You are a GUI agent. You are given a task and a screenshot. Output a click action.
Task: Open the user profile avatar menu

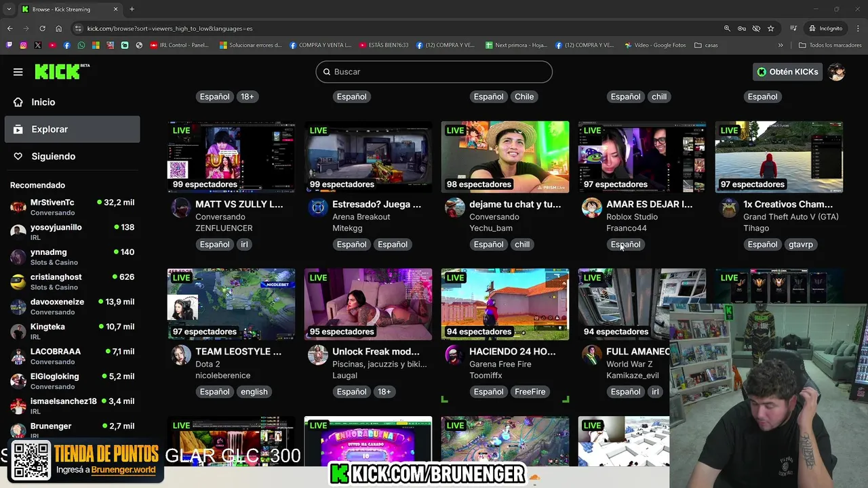coord(837,72)
